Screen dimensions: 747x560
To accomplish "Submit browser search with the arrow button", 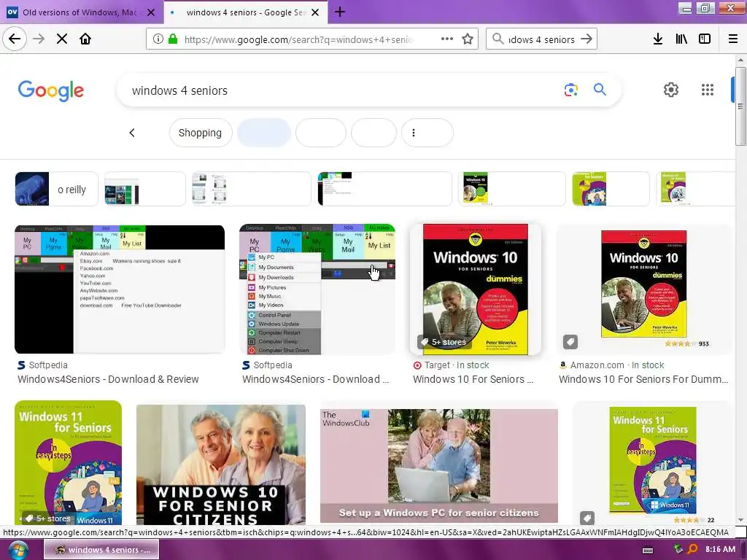I will point(587,39).
